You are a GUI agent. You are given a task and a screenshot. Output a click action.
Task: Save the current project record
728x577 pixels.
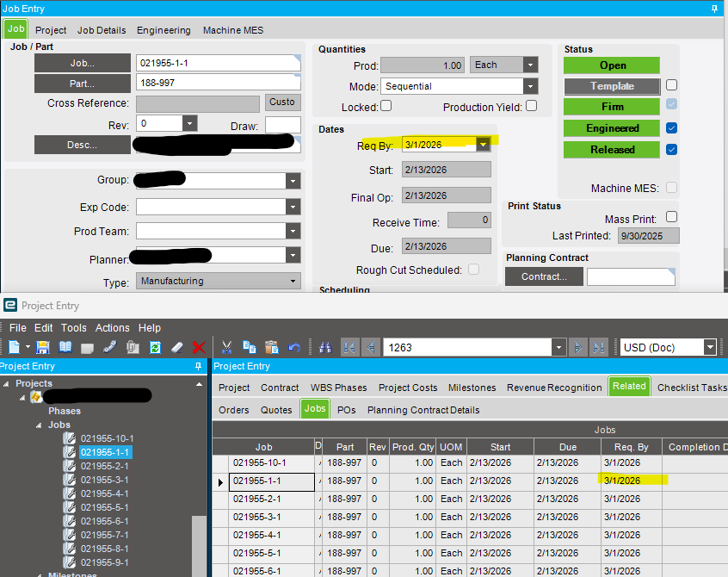point(44,348)
